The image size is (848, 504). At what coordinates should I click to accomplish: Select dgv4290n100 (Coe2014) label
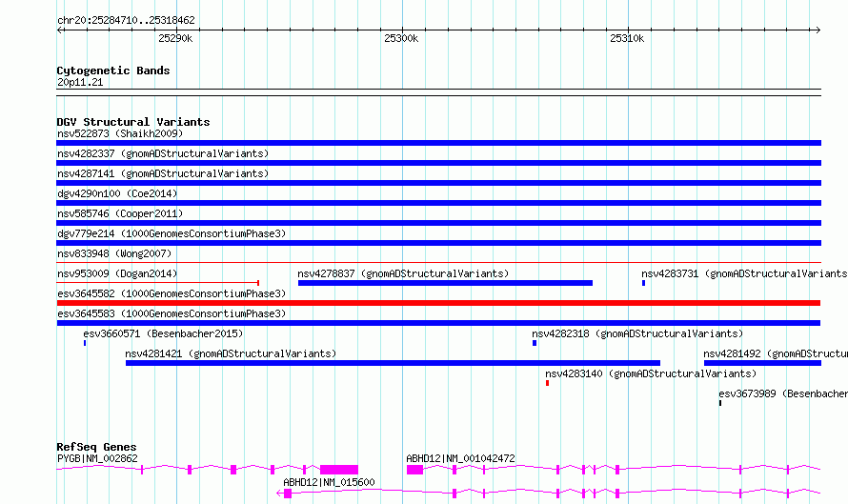point(117,193)
